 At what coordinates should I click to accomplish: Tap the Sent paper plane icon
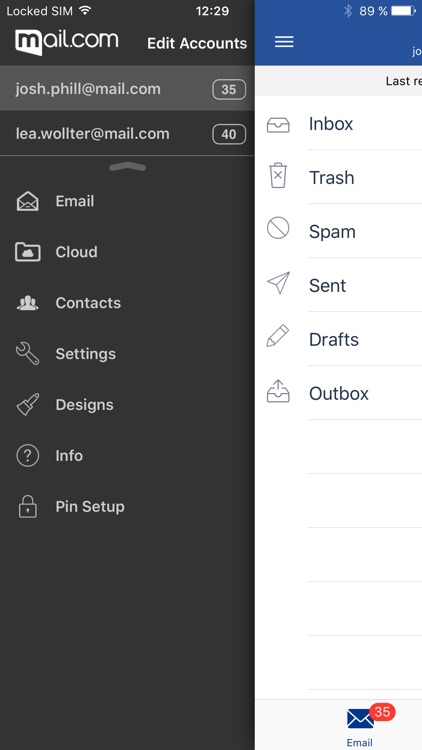pyautogui.click(x=278, y=283)
